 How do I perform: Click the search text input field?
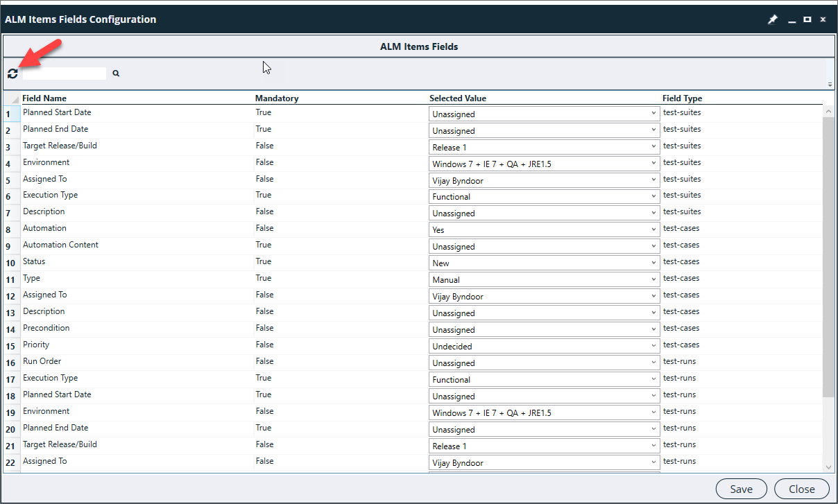tap(65, 73)
